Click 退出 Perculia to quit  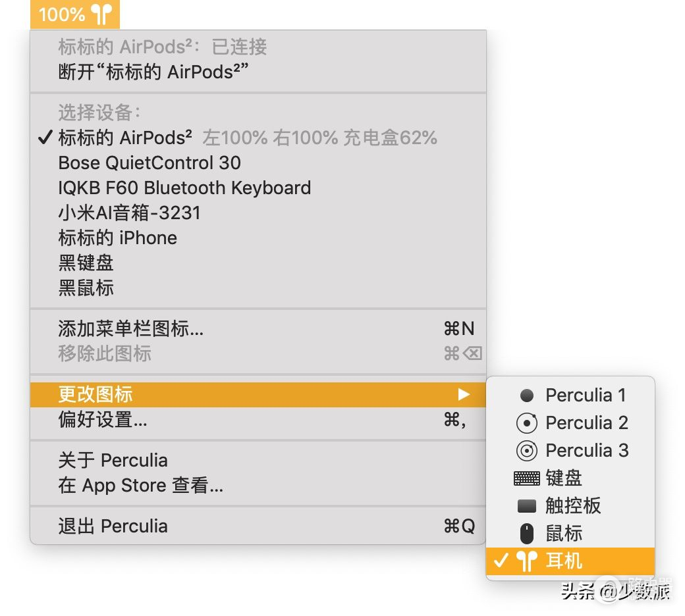pos(113,526)
